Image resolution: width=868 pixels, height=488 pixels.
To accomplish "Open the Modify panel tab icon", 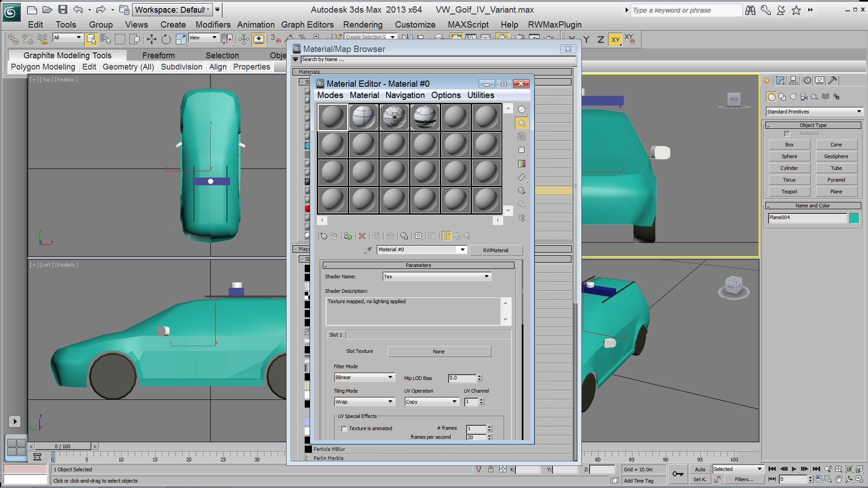I will tap(780, 80).
